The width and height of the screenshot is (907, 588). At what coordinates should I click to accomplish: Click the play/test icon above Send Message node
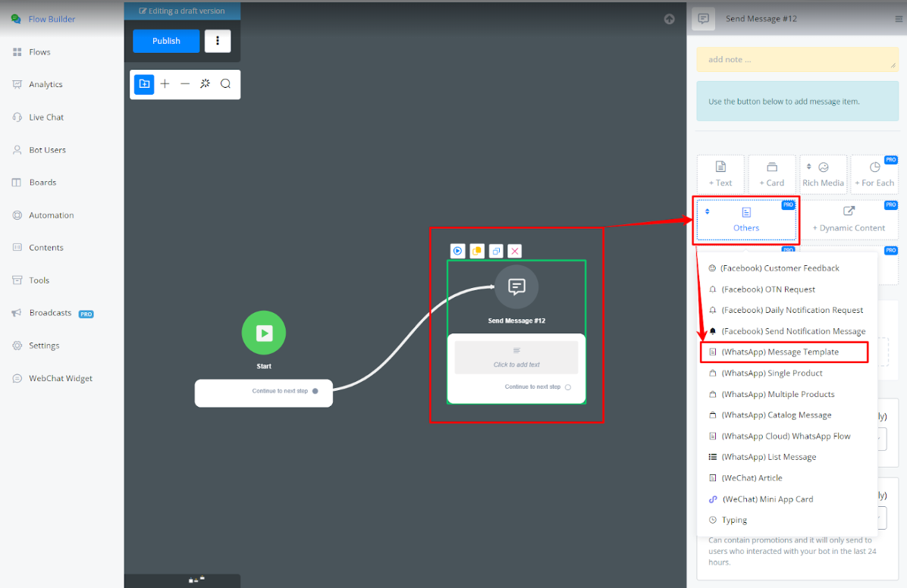click(457, 251)
